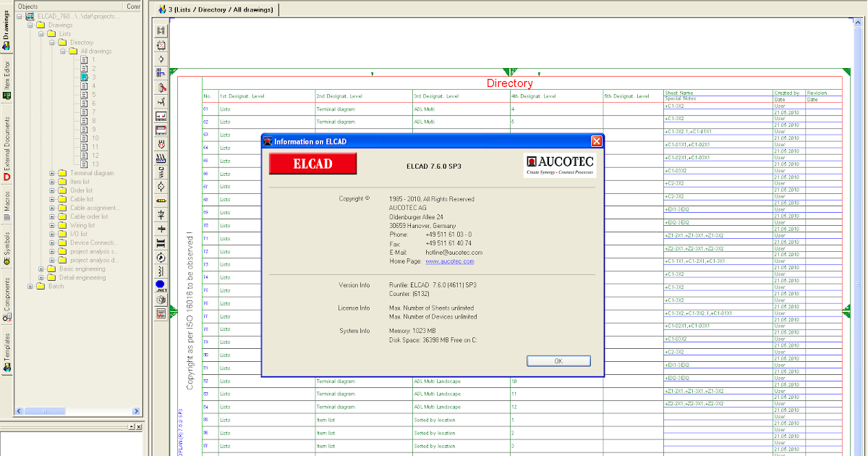Open sheet 13 in the All drawings tree

click(x=84, y=164)
